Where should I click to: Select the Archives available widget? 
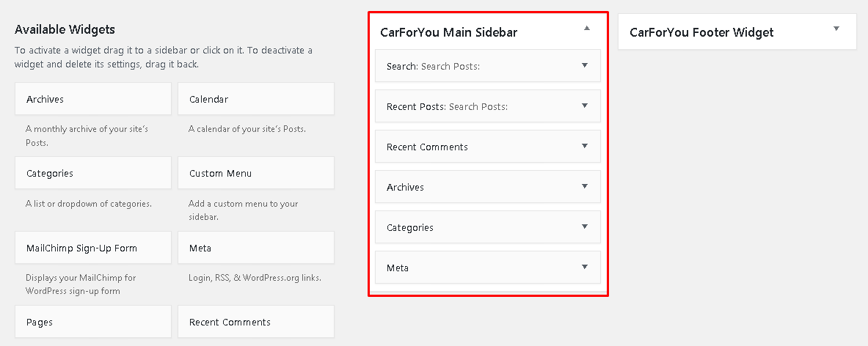(93, 99)
